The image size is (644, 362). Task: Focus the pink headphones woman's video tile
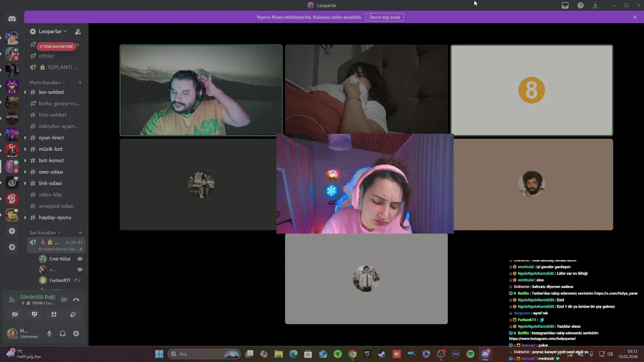pyautogui.click(x=365, y=184)
